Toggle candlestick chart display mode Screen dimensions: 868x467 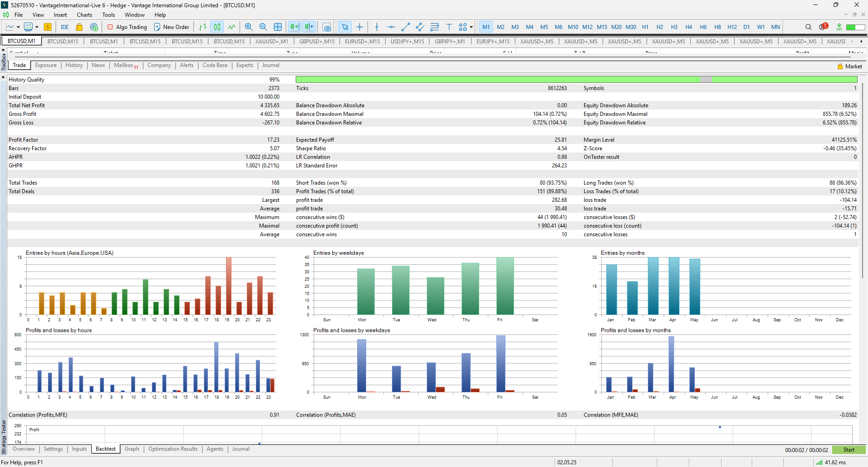point(217,27)
